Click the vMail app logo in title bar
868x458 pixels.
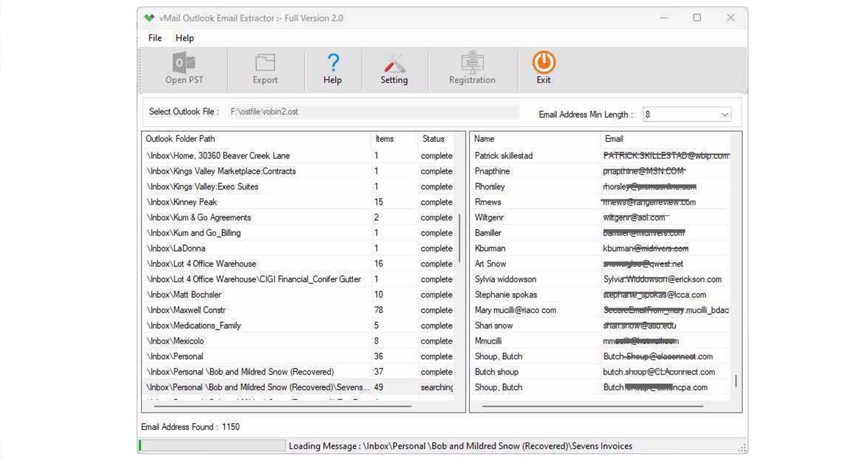coord(149,18)
